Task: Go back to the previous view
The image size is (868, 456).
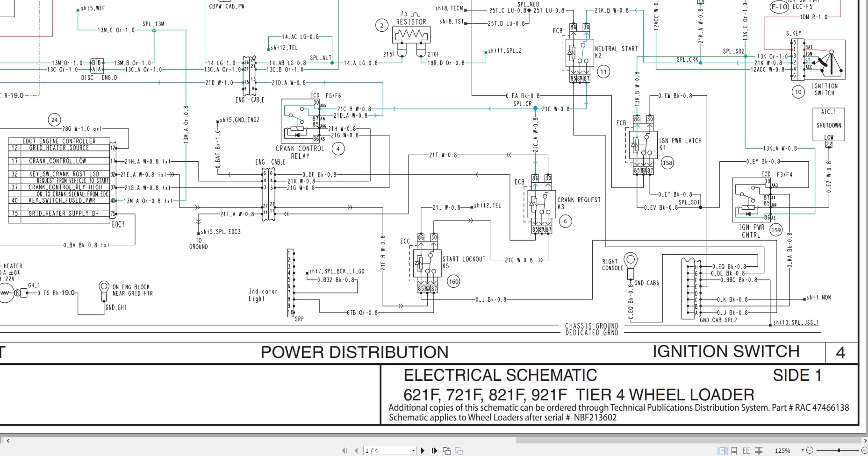Action: pos(447,450)
